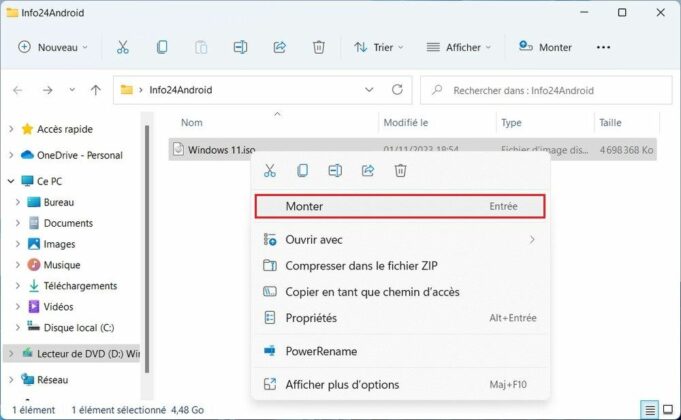
Task: Expand the Réseau tree node
Action: (11, 380)
